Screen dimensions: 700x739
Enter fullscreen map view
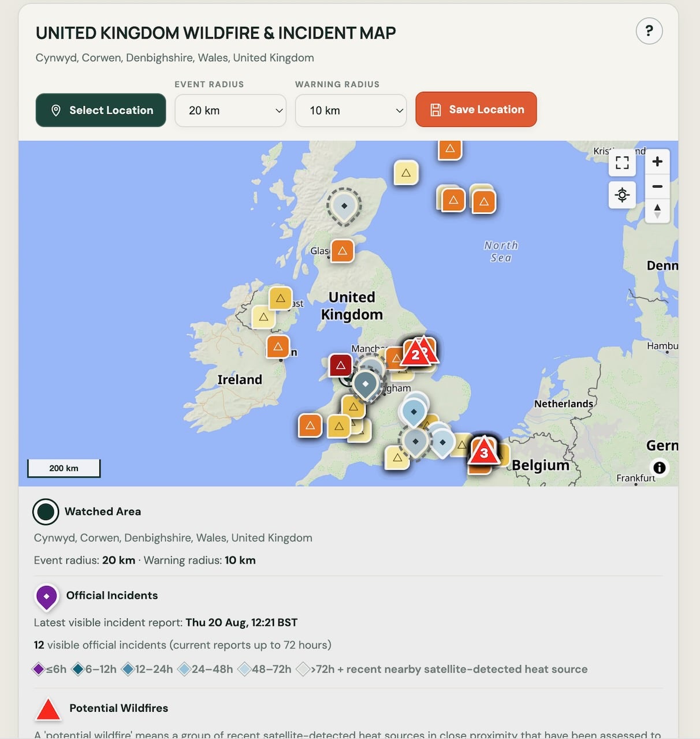click(x=622, y=163)
